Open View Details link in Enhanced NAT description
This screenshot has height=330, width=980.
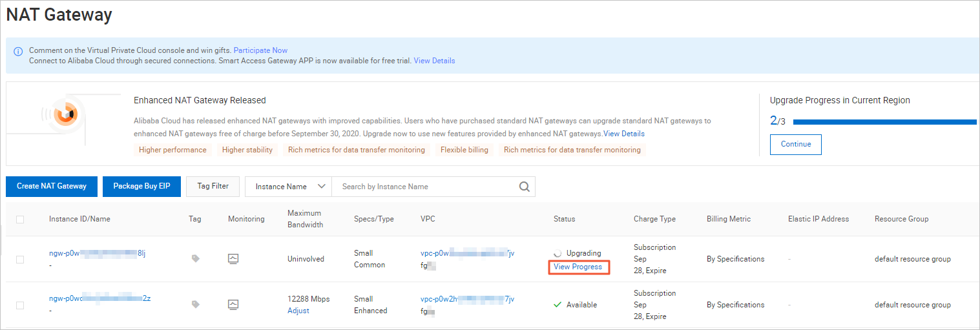point(624,134)
